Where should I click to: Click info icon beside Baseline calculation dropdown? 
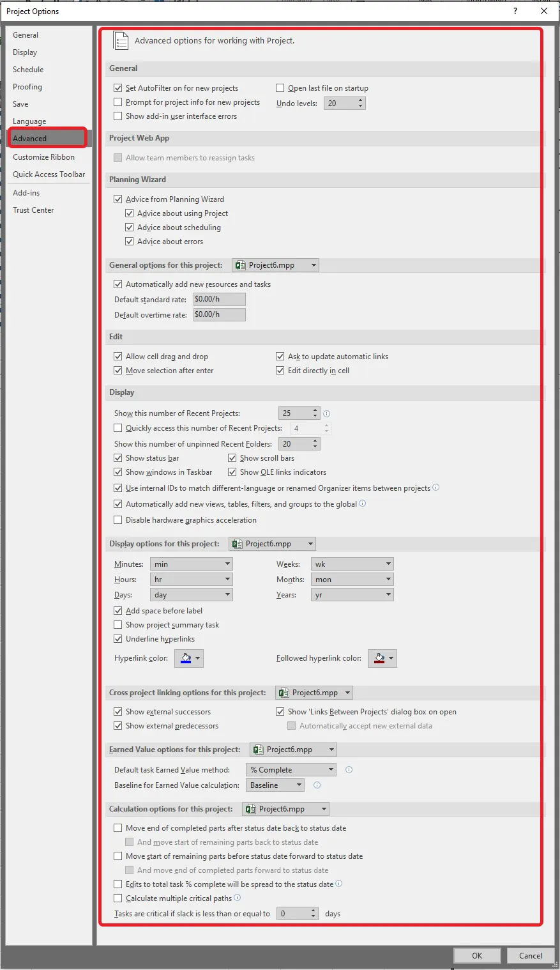pyautogui.click(x=317, y=785)
